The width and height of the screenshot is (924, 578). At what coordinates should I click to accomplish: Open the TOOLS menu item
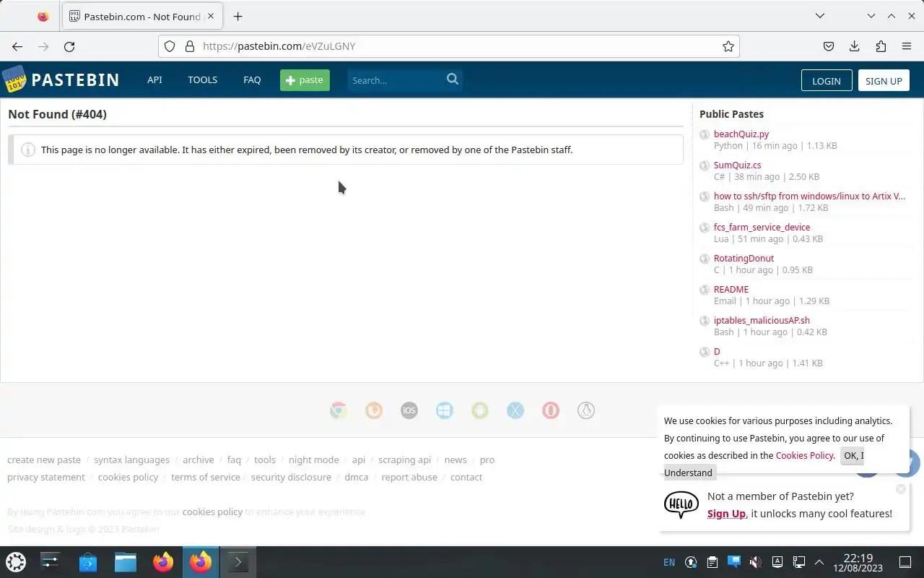pos(203,79)
